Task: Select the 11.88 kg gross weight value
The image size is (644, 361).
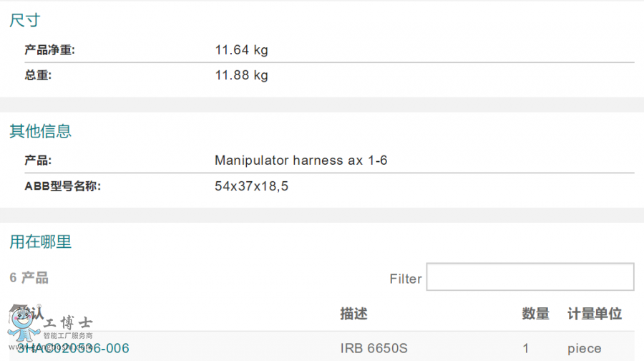Action: pyautogui.click(x=241, y=75)
